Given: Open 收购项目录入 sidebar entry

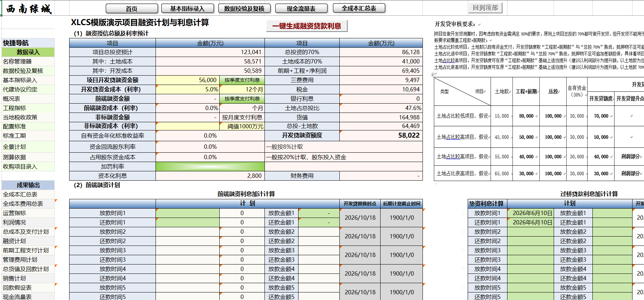Looking at the screenshot, I should coord(28,166).
